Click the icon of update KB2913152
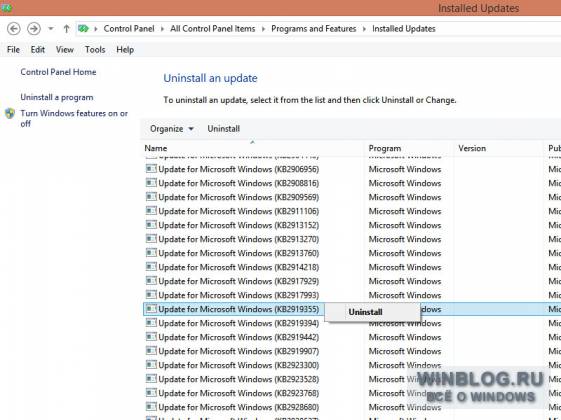561x420 pixels. [x=151, y=224]
